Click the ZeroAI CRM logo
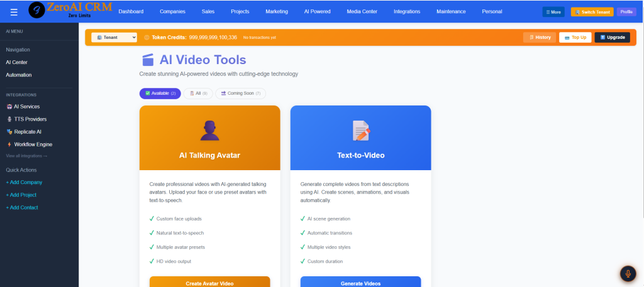 [x=68, y=10]
